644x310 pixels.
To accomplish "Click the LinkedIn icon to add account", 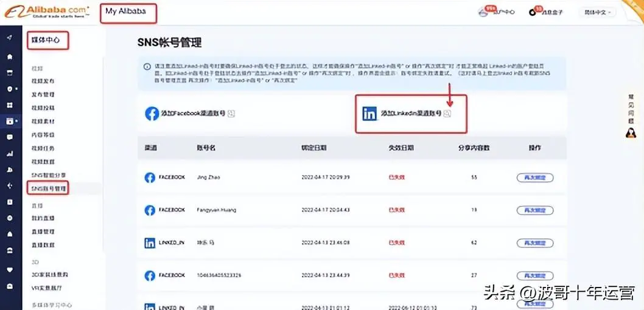I will tap(369, 114).
